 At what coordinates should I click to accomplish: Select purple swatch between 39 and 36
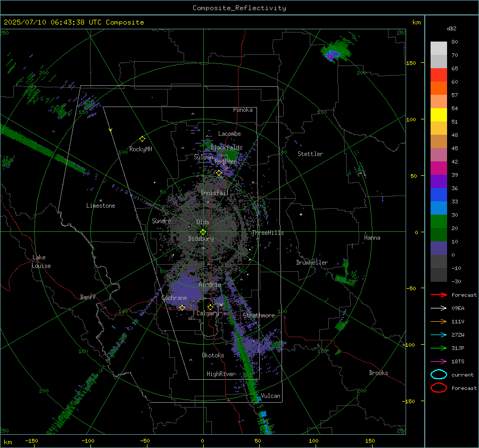click(439, 182)
